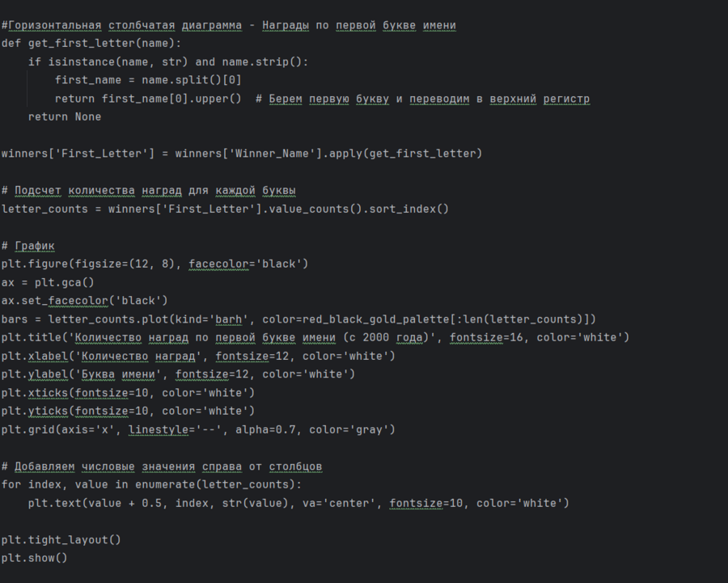This screenshot has height=583, width=728.
Task: Click the linestyle='--' argument in plt.grid
Action: coord(175,429)
